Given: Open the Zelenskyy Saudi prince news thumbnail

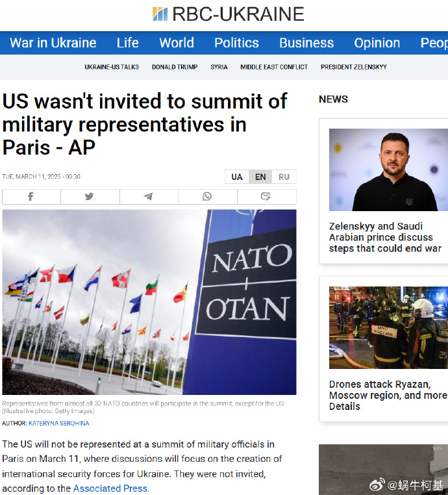Looking at the screenshot, I should pos(388,170).
